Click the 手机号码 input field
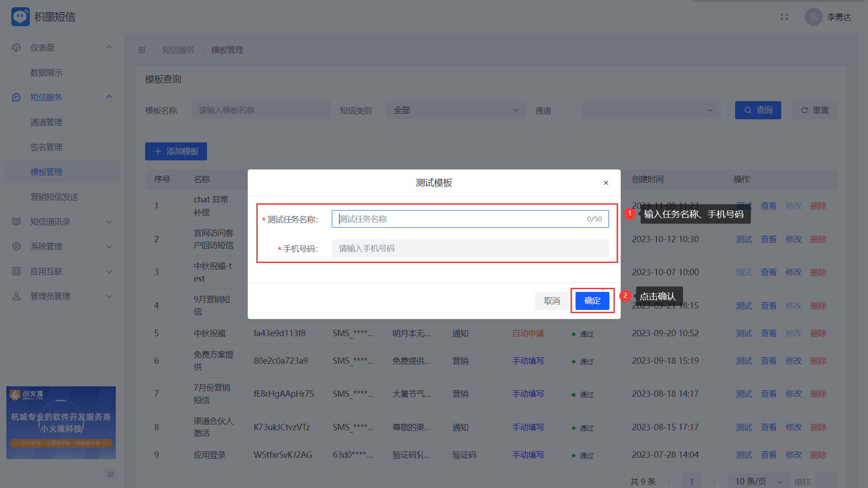Viewport: 868px width, 488px height. click(x=470, y=249)
